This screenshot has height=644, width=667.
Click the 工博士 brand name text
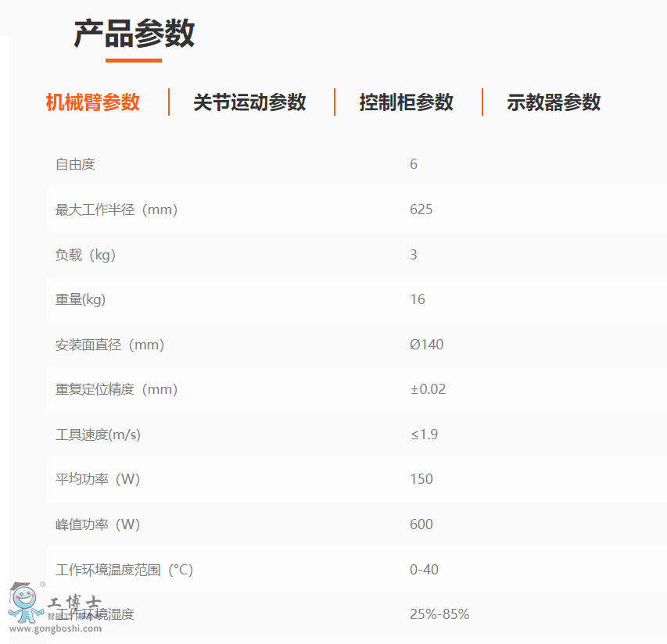[x=74, y=604]
